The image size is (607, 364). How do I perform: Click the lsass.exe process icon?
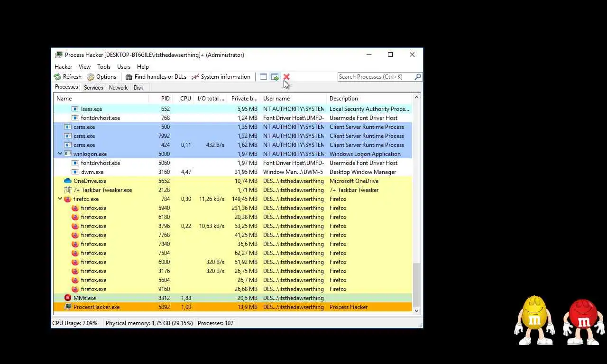75,109
